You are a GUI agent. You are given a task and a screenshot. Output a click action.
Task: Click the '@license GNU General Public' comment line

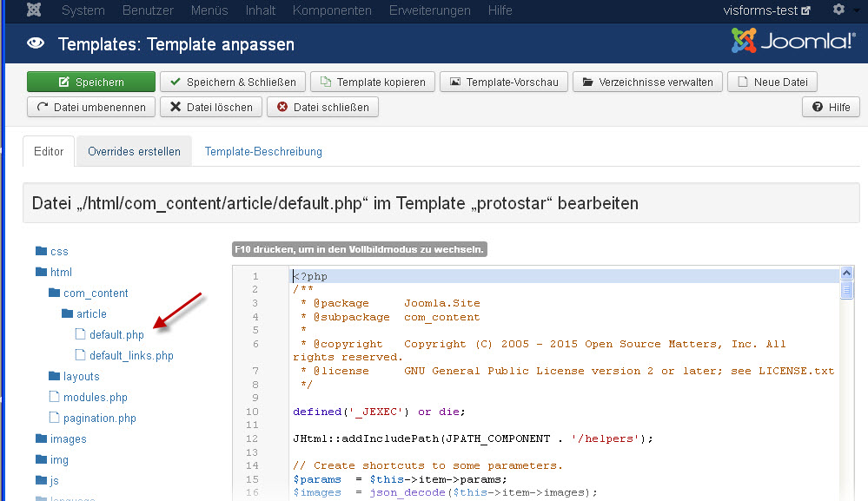(x=567, y=371)
